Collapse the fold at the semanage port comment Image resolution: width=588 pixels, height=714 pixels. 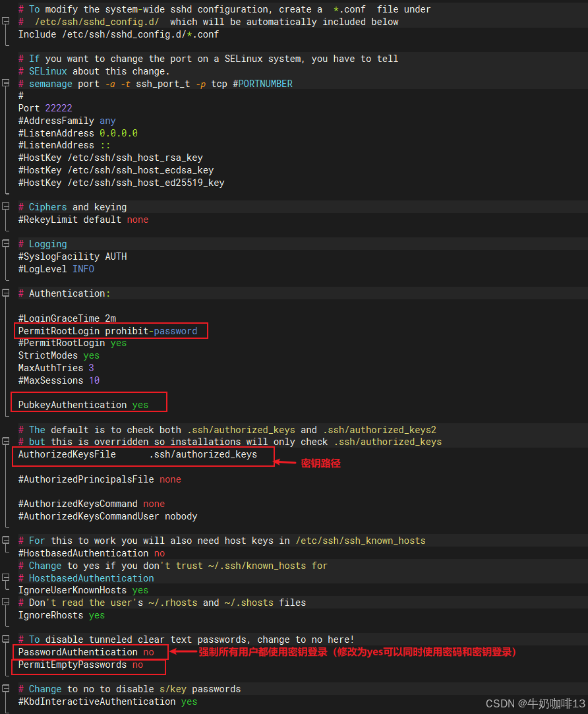[5, 83]
